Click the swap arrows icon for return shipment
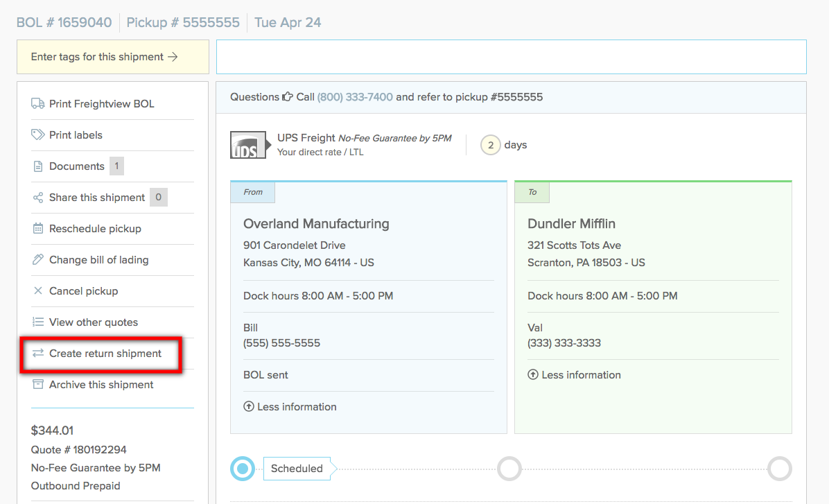Image resolution: width=829 pixels, height=504 pixels. (37, 354)
